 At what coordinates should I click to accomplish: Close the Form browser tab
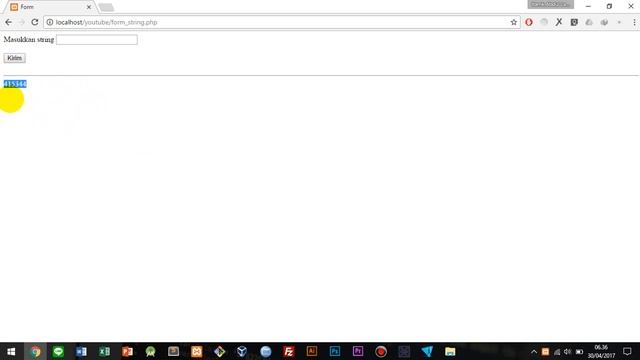(89, 7)
